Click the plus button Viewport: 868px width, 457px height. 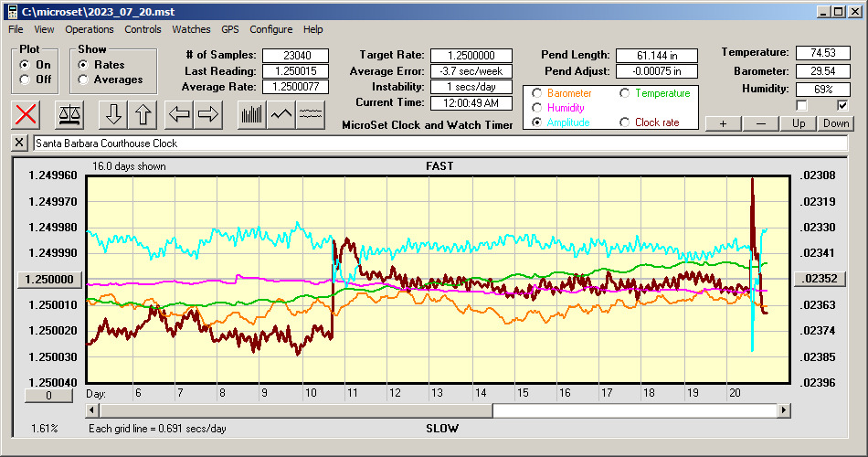pos(723,123)
